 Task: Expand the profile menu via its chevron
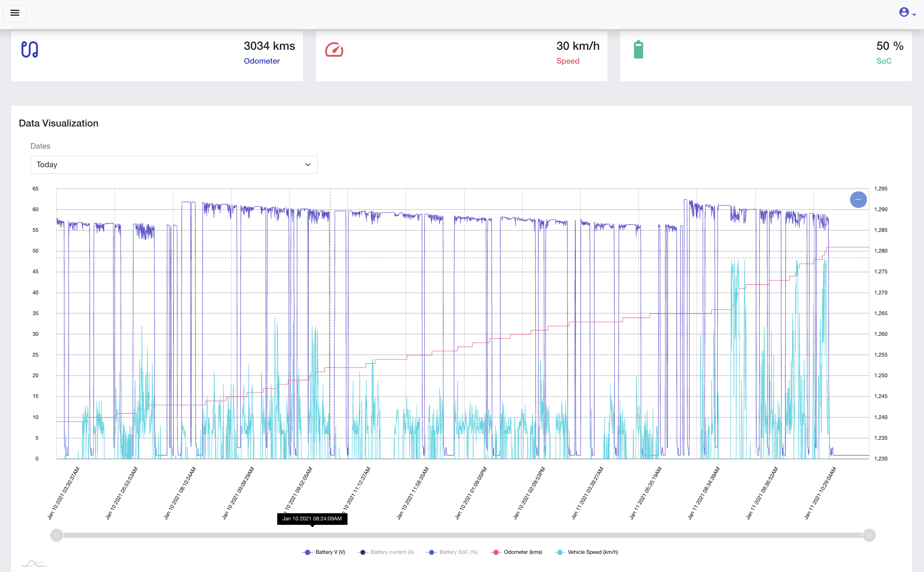pos(915,15)
